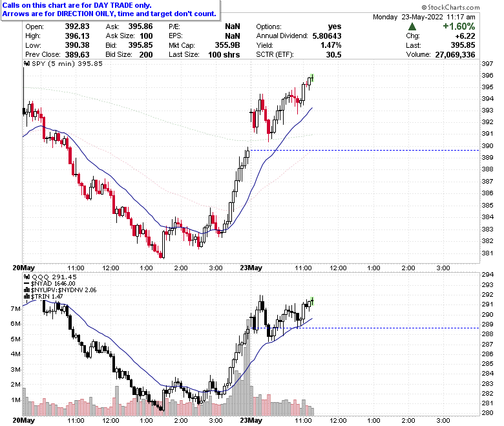This screenshot has width=504, height=426.
Task: Click the candlestick icon beside QQQ legend
Action: tap(27, 277)
